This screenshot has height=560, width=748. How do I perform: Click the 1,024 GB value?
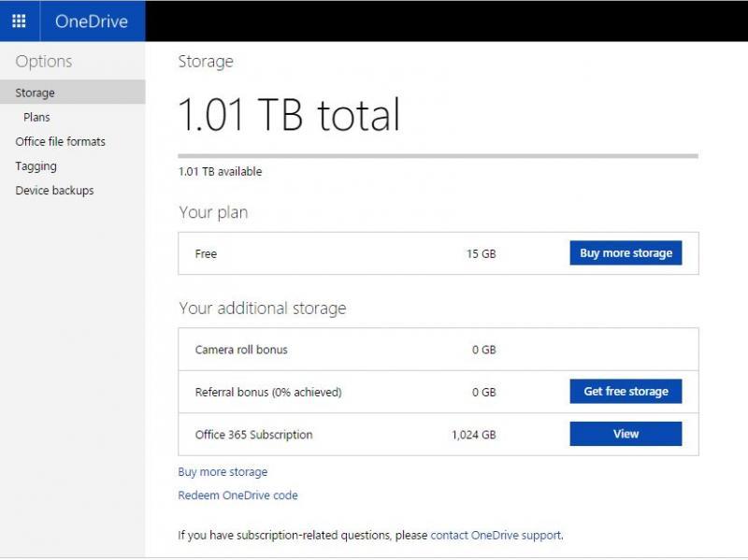tap(474, 435)
